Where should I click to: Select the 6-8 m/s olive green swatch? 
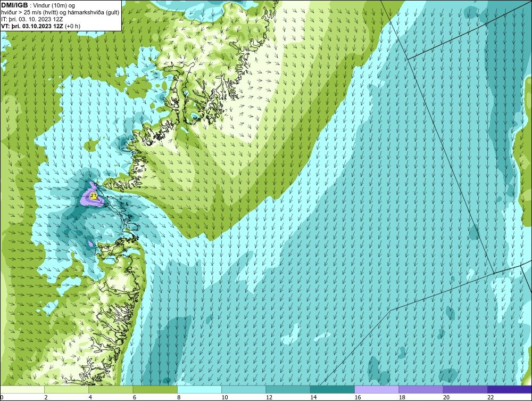tap(155, 389)
